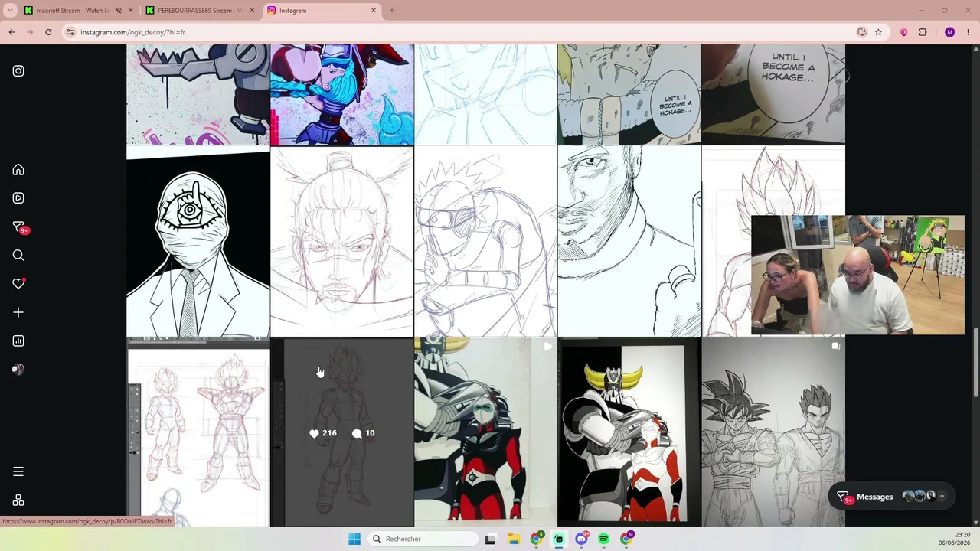Open the samurai topknot sketch post
Image resolution: width=980 pixels, height=551 pixels.
coord(342,241)
